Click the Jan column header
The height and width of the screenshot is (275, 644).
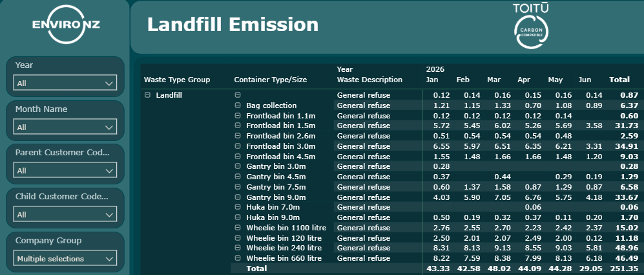coord(432,80)
